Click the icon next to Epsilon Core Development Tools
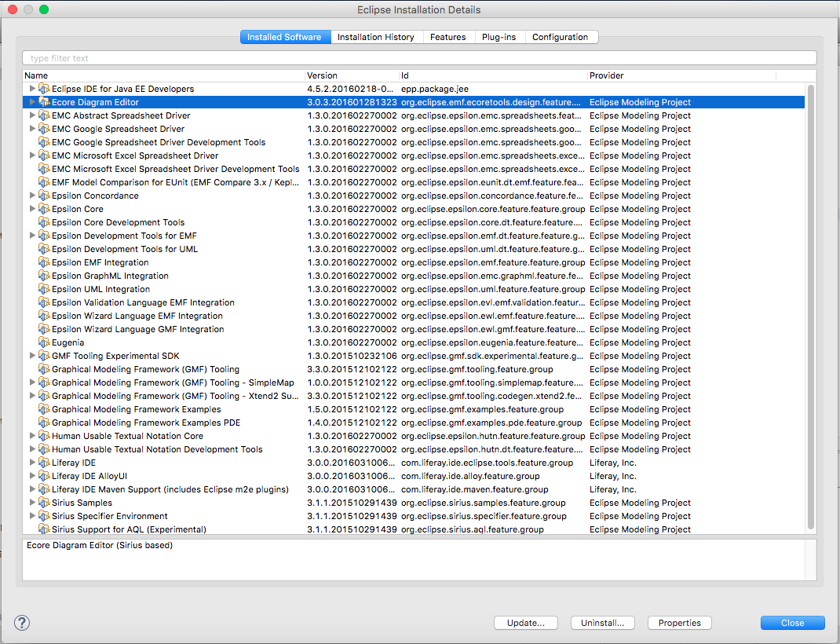The image size is (840, 644). pyautogui.click(x=44, y=222)
